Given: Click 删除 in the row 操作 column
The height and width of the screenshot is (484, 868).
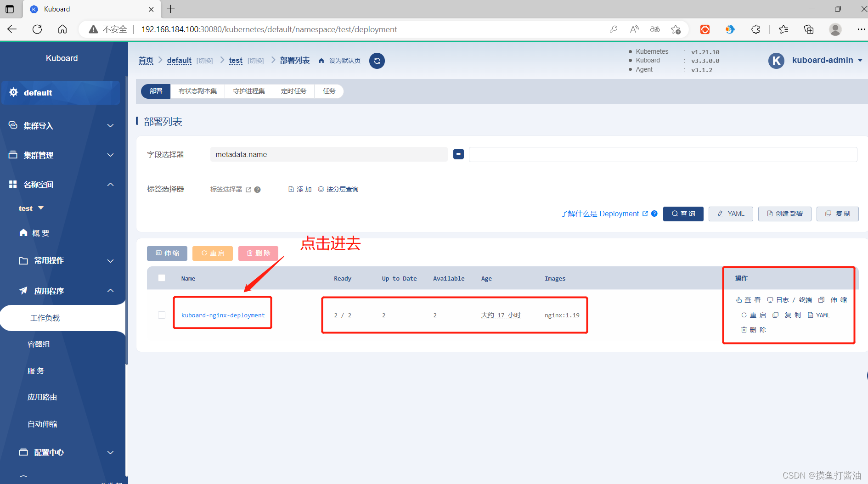Looking at the screenshot, I should tap(754, 330).
